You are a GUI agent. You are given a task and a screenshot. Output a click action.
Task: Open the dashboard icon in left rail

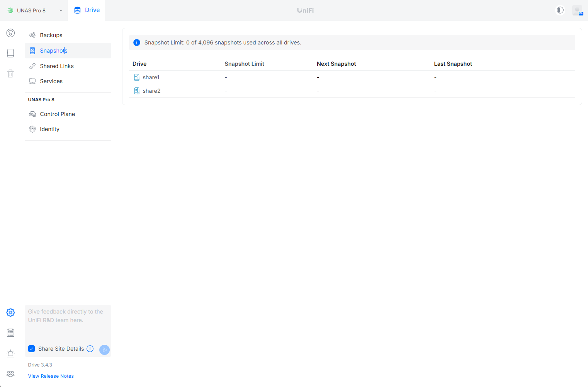pyautogui.click(x=10, y=33)
